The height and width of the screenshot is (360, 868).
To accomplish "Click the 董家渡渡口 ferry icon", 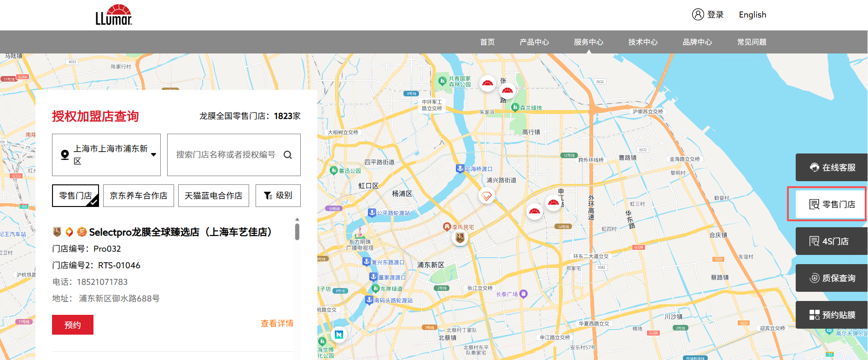I will (x=373, y=277).
